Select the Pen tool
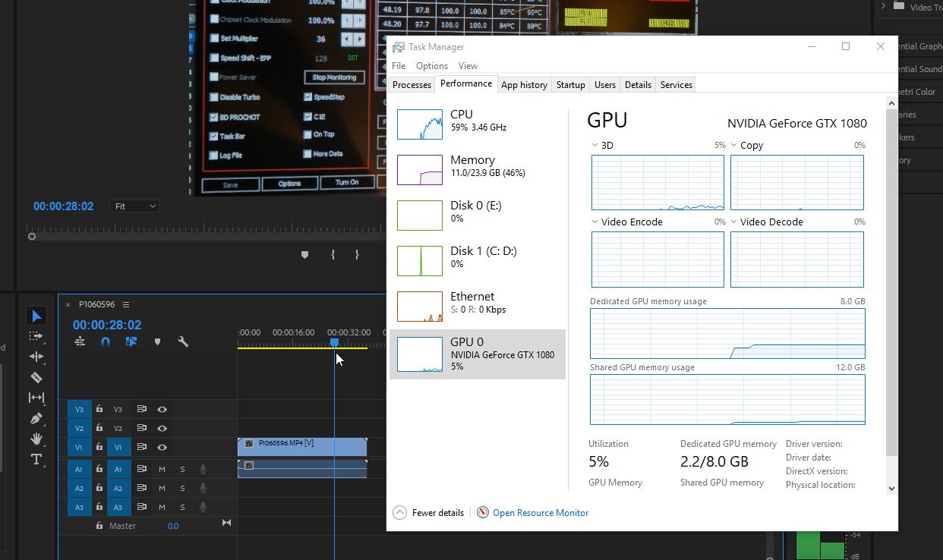Viewport: 943px width, 560px height. coord(36,418)
